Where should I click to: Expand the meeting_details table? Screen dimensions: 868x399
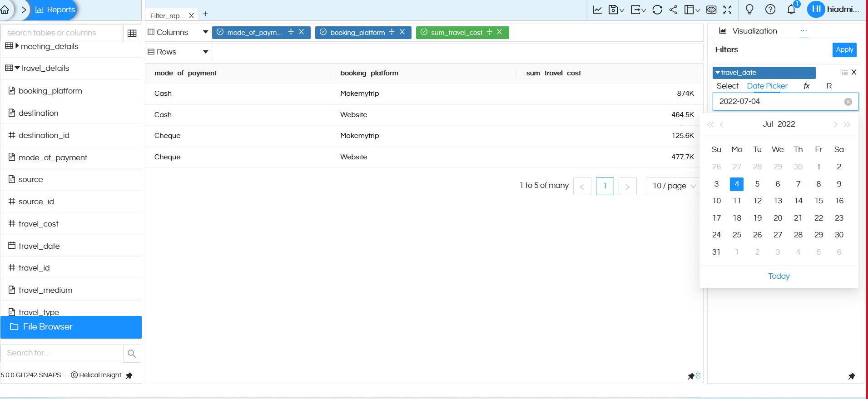[17, 46]
